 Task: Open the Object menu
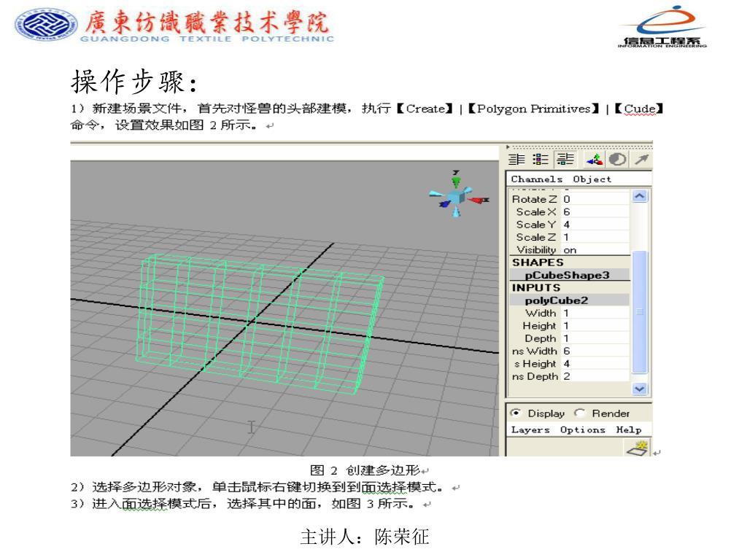(x=592, y=179)
